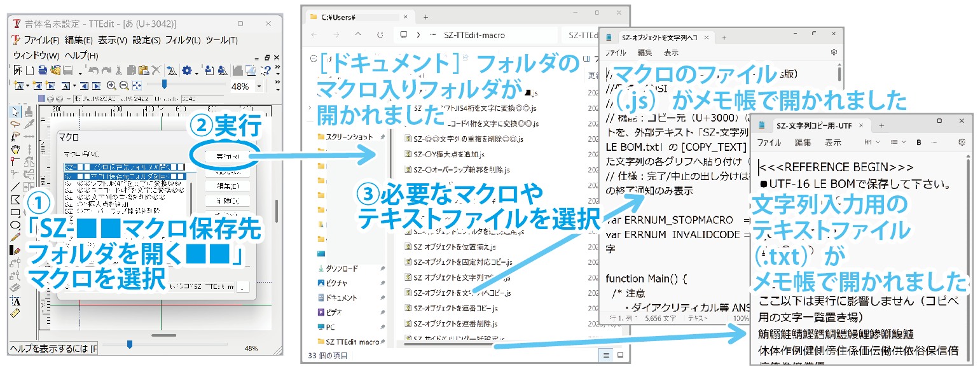This screenshot has width=980, height=371.
Task: Expand the list style dropdown in Notepad
Action: [897, 142]
